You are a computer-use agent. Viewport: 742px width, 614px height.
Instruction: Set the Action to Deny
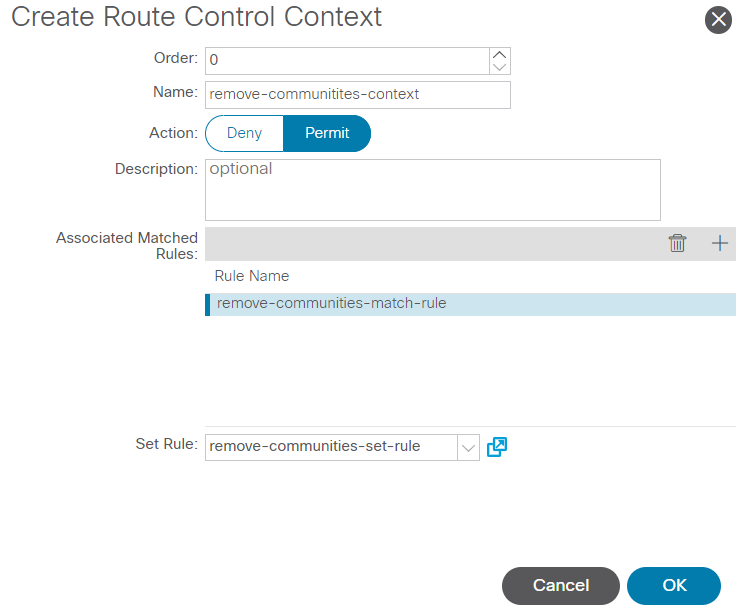pos(244,133)
